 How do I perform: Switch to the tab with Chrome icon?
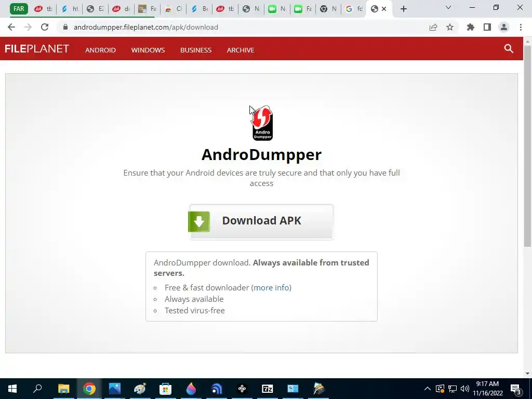[x=328, y=9]
